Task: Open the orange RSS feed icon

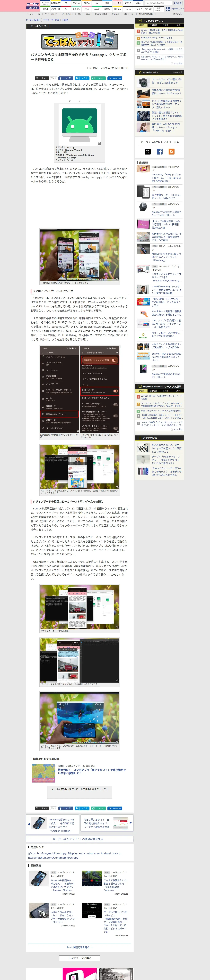Action: click(172, 151)
